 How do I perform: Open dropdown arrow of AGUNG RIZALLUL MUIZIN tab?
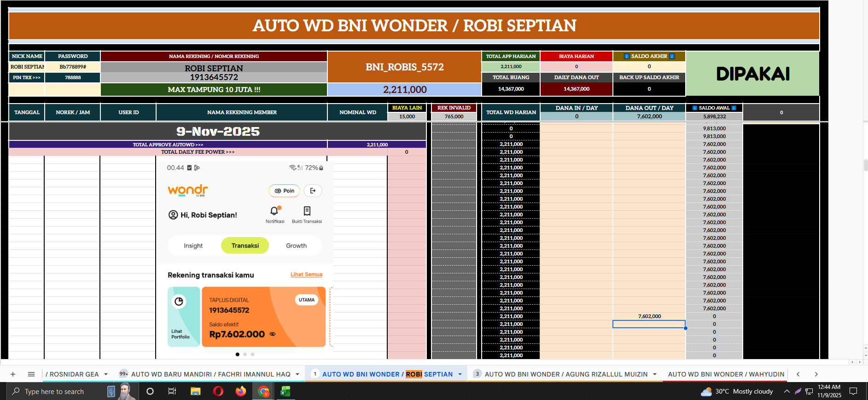tap(655, 374)
